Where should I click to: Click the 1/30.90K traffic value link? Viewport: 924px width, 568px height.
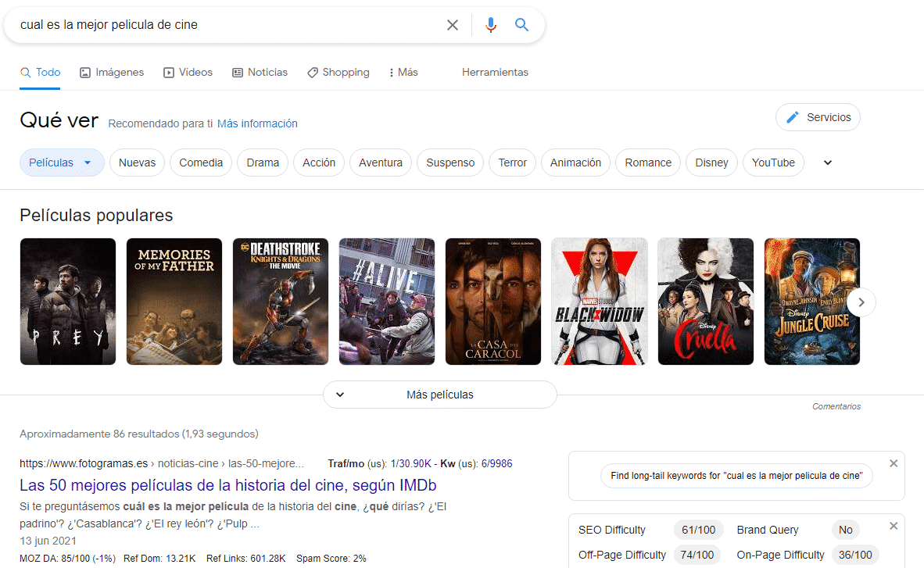tap(410, 464)
